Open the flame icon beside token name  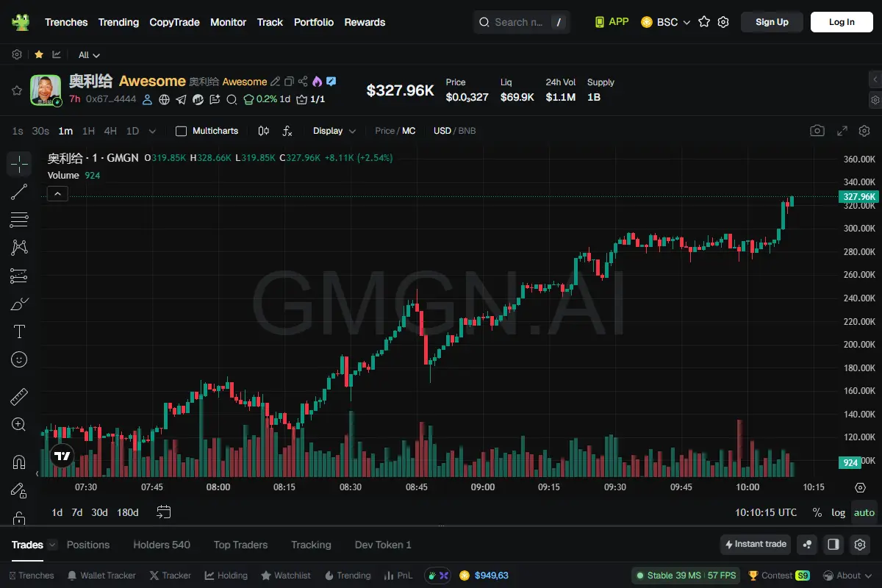click(317, 82)
